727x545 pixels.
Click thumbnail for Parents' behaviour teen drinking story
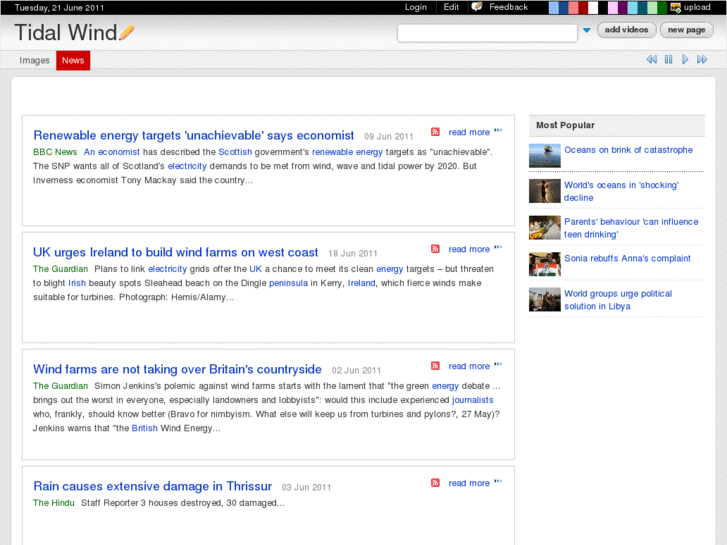(x=545, y=228)
